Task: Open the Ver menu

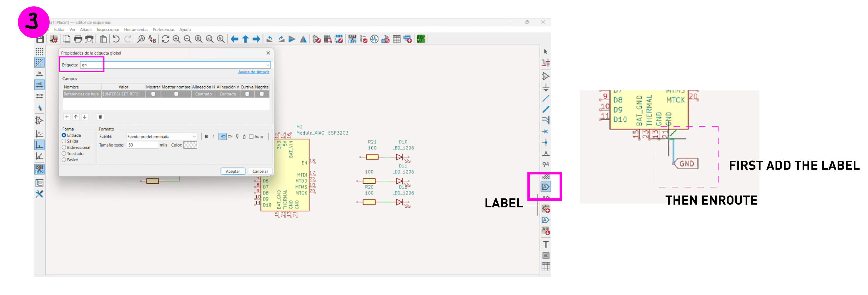Action: click(72, 30)
